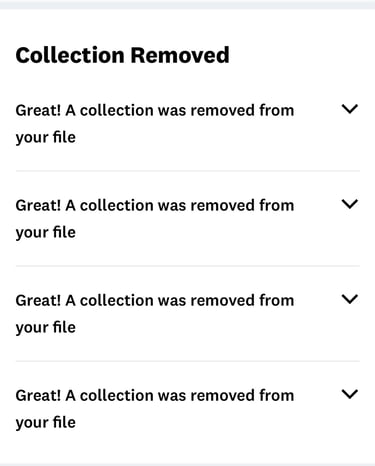Open the third "Great! A collection was removed" message
Viewport: 375px width, 466px height.
(x=155, y=314)
